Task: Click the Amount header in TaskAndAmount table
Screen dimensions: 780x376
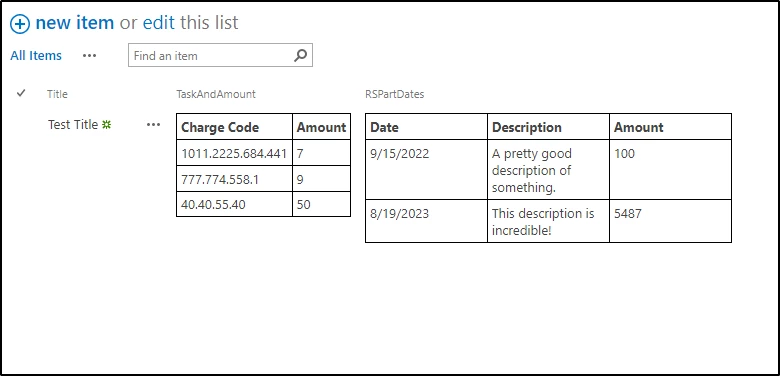Action: pyautogui.click(x=321, y=127)
